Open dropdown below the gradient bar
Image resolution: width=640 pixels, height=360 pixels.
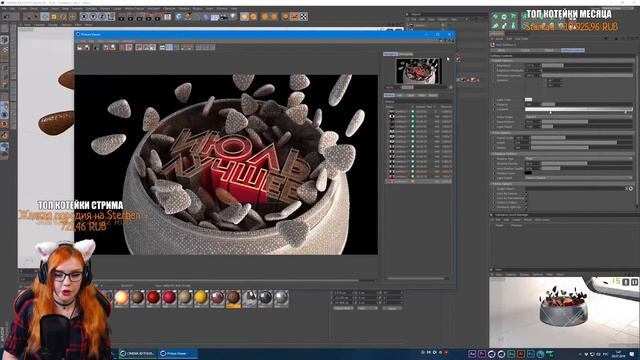point(578,116)
